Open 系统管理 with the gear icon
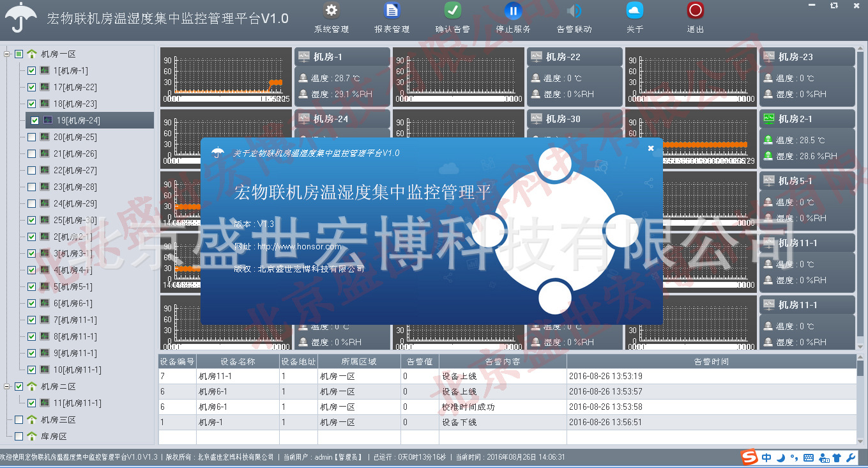Viewport: 868px width, 468px height. tap(330, 10)
